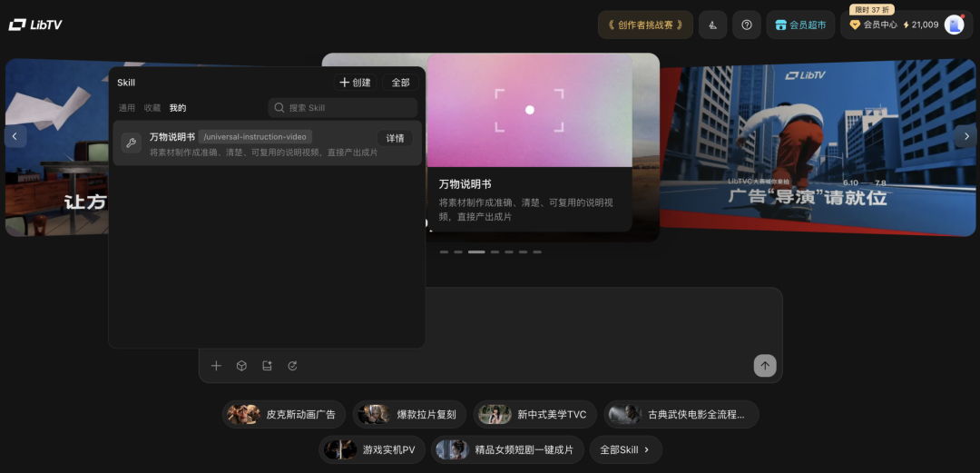Open 会员中心 membership center

coord(874,25)
